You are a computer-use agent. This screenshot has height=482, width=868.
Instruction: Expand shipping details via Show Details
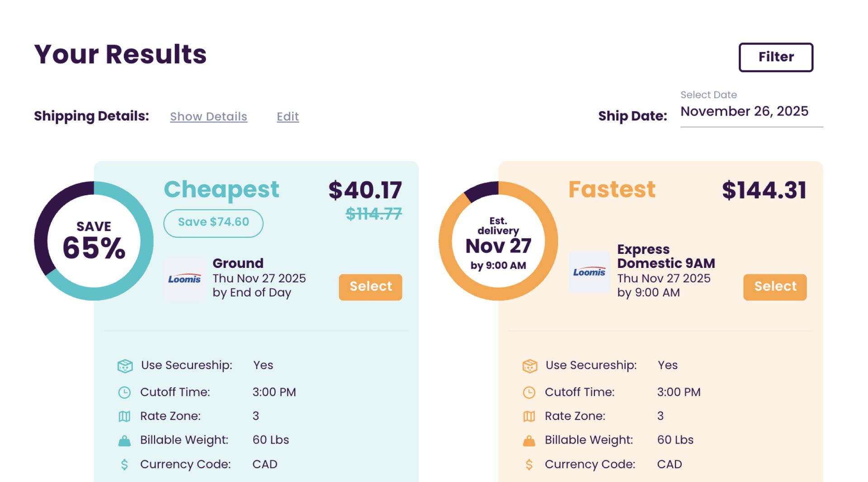tap(208, 117)
